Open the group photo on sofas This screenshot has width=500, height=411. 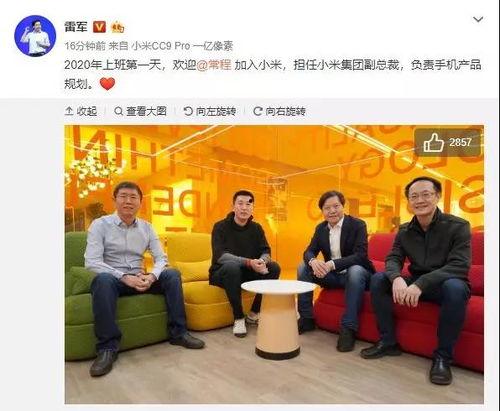tap(274, 264)
